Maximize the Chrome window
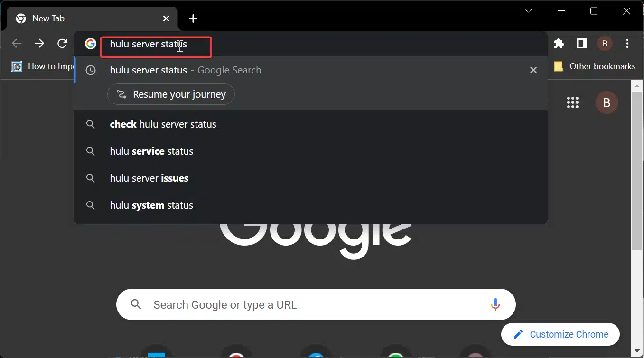Viewport: 644px width, 358px height. click(594, 11)
